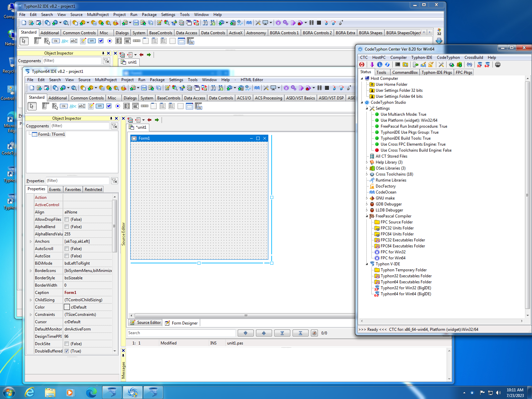The height and width of the screenshot is (399, 532).
Task: Switch to the Source Editor tab
Action: coord(145,323)
